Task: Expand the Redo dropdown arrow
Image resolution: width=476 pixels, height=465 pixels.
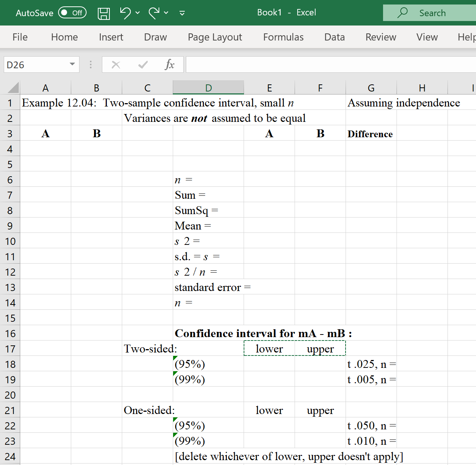Action: point(166,13)
